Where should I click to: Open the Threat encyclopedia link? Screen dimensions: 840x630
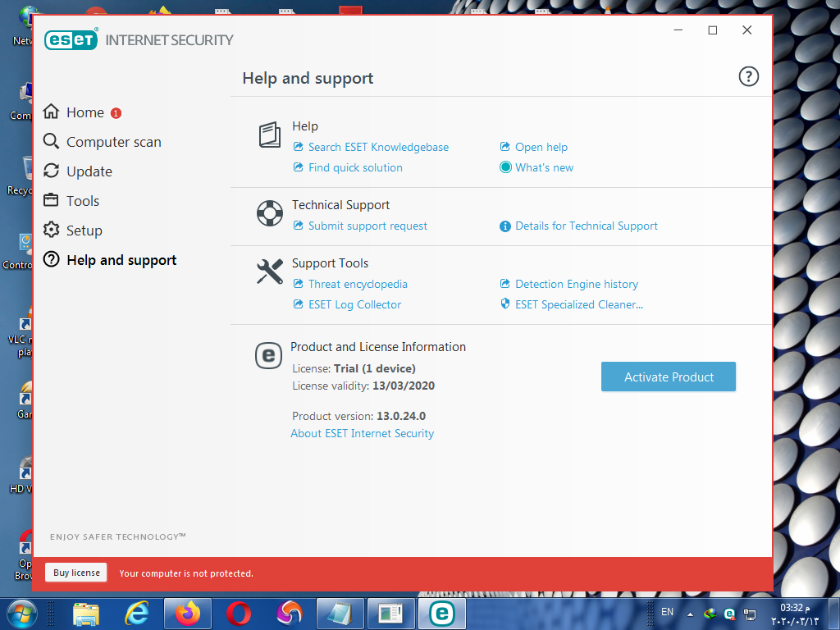(358, 284)
